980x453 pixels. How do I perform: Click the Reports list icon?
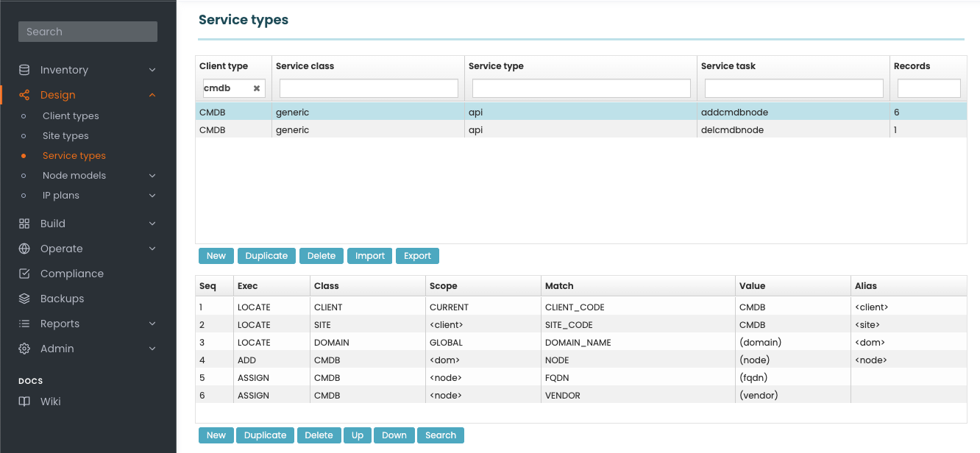[24, 324]
